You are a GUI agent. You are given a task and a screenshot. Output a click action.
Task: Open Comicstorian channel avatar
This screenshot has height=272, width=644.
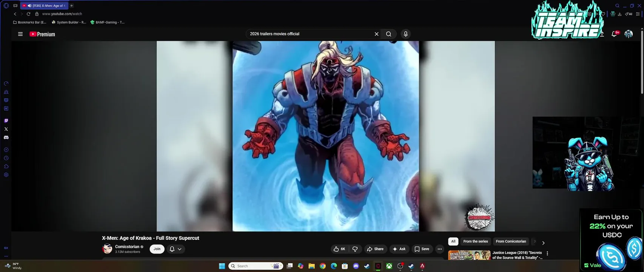tap(107, 249)
